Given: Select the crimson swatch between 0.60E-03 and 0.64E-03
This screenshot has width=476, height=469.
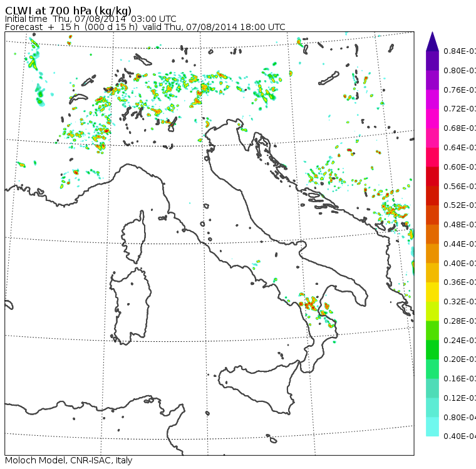Looking at the screenshot, I should [x=432, y=157].
